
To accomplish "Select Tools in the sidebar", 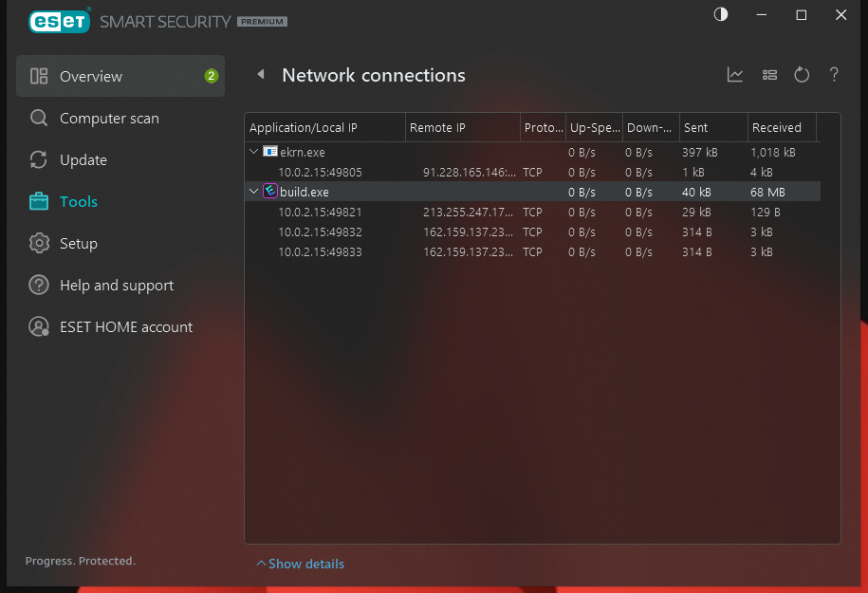I will coord(79,201).
